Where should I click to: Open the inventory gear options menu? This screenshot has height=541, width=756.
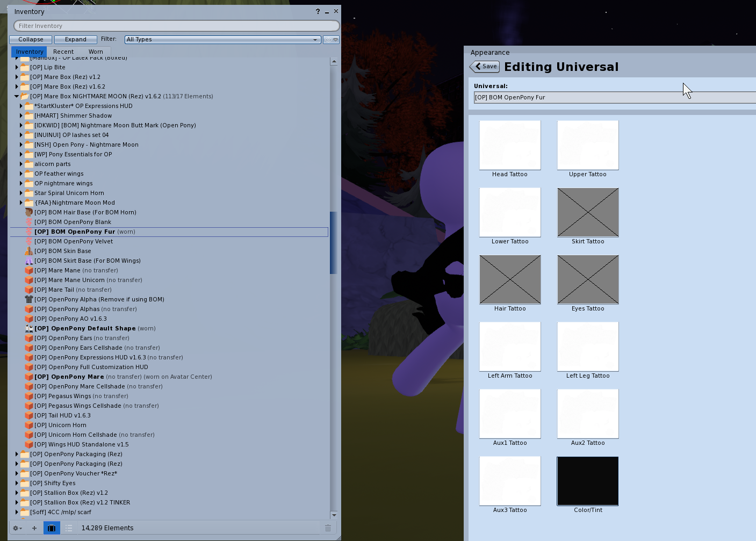point(18,528)
